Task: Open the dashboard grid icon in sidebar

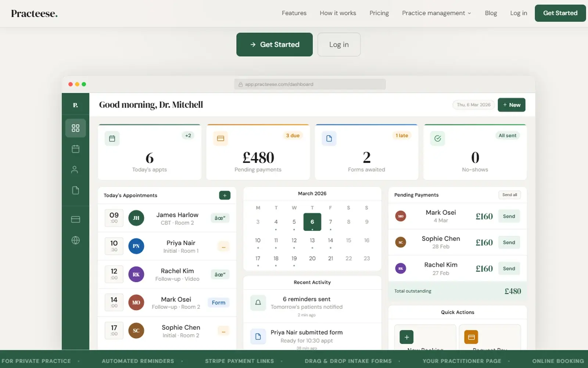Action: point(75,128)
